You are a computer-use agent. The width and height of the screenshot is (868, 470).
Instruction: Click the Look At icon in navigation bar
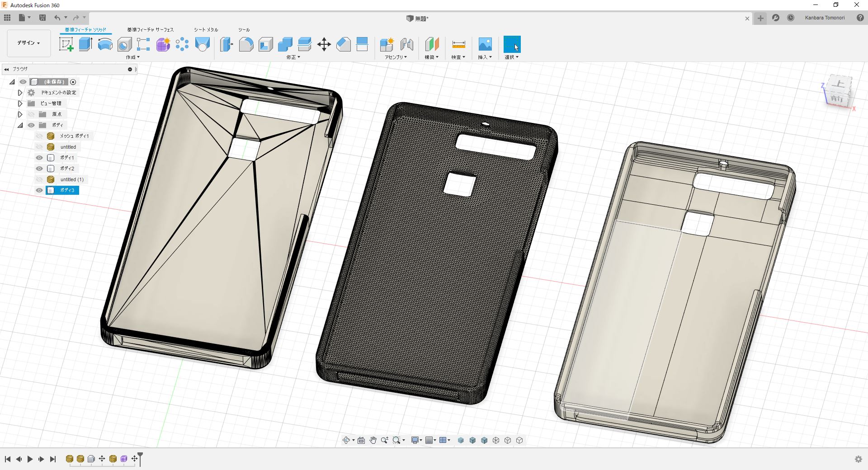point(361,440)
